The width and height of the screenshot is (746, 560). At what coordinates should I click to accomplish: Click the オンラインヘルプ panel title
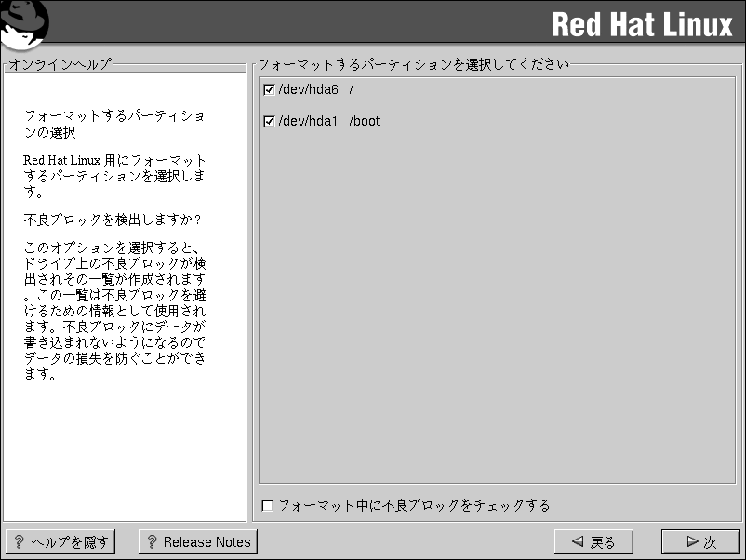coord(60,64)
